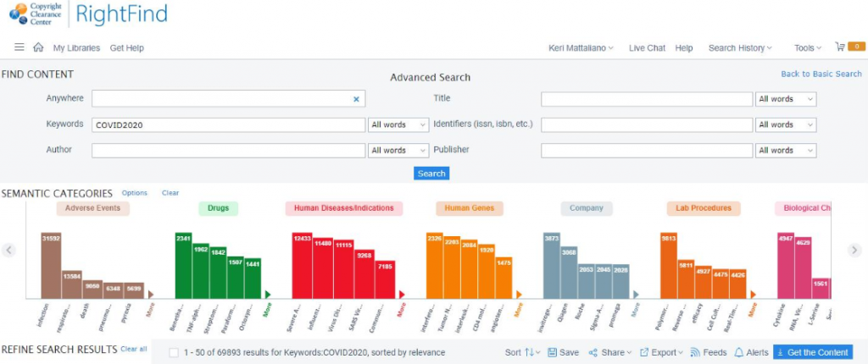The height and width of the screenshot is (364, 868).
Task: Click Get the Content button
Action: (x=813, y=352)
